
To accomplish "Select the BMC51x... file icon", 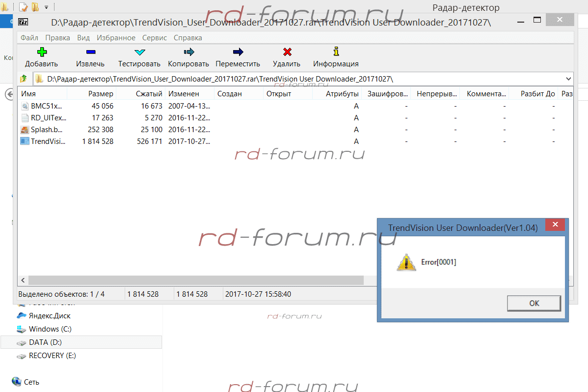I will pos(25,106).
